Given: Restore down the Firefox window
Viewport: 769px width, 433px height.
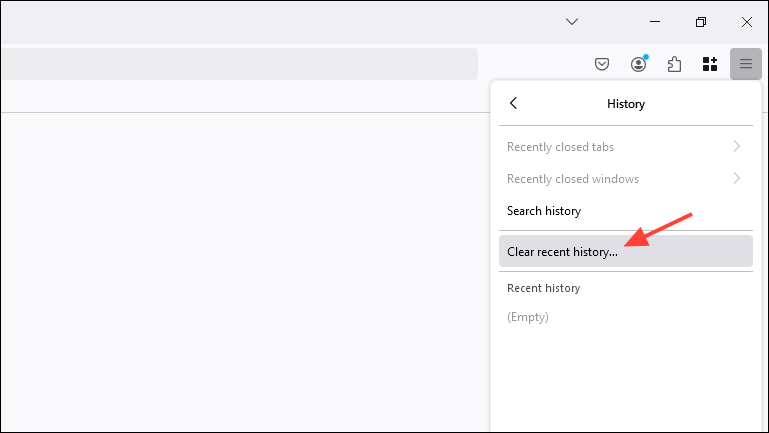Looking at the screenshot, I should pos(701,21).
